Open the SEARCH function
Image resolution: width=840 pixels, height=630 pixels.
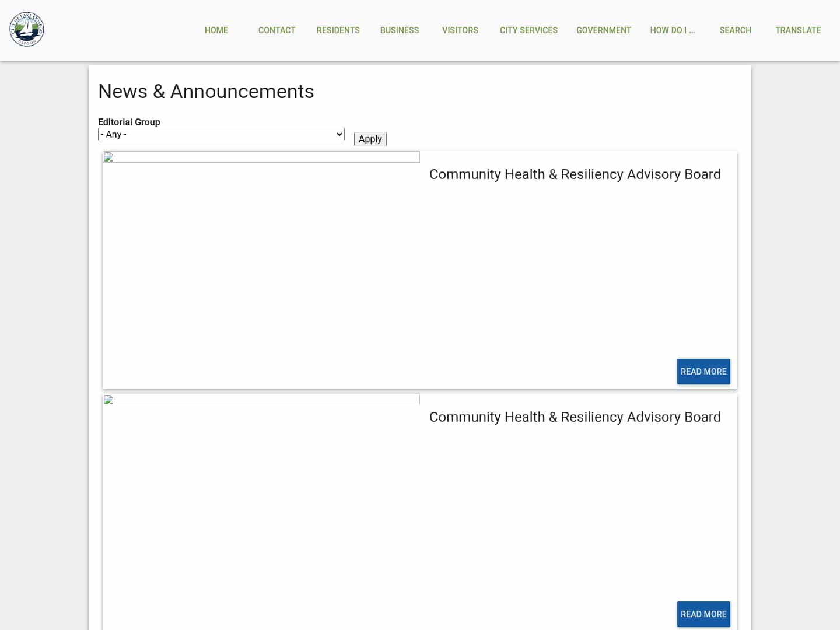click(x=735, y=30)
